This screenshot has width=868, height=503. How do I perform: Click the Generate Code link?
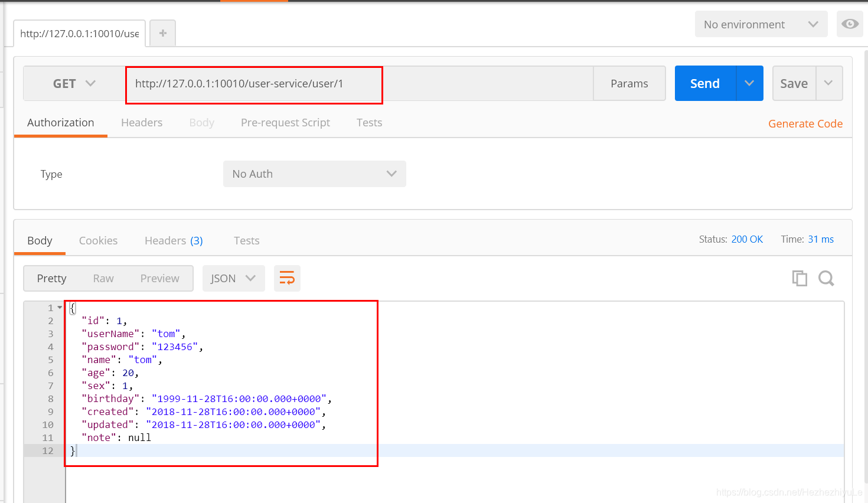(x=805, y=123)
